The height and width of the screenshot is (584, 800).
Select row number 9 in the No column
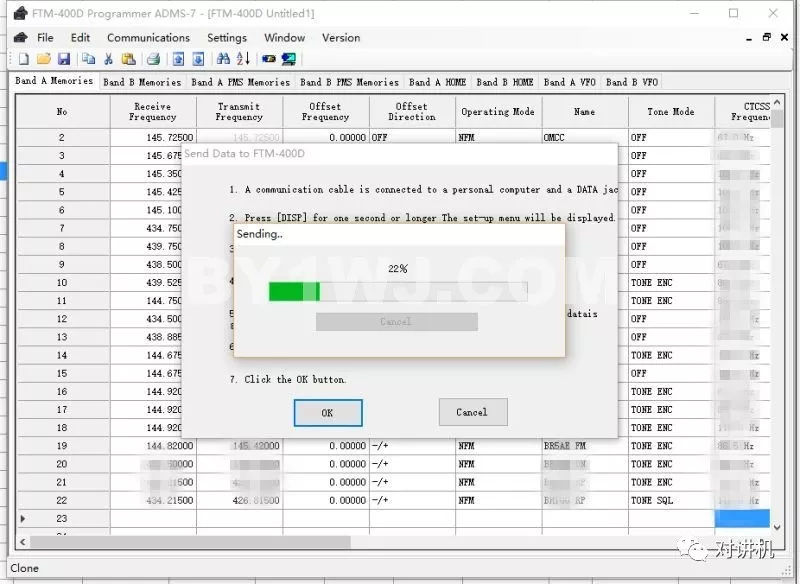tap(62, 265)
